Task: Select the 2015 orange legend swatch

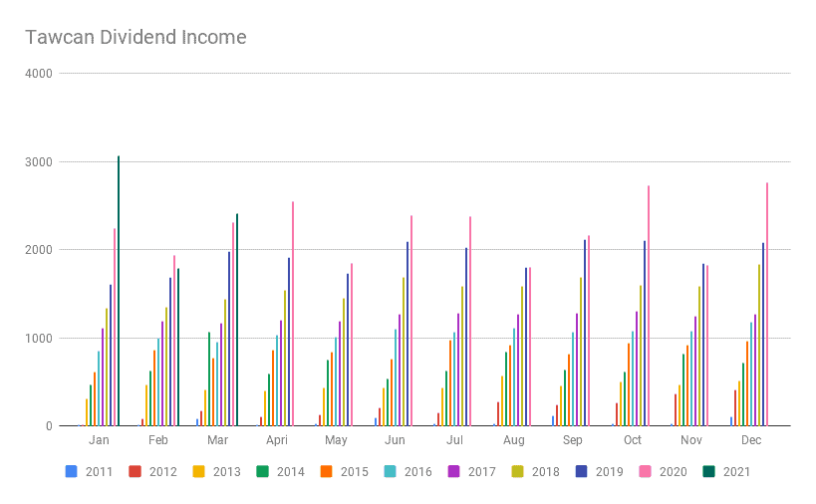Action: [x=329, y=471]
